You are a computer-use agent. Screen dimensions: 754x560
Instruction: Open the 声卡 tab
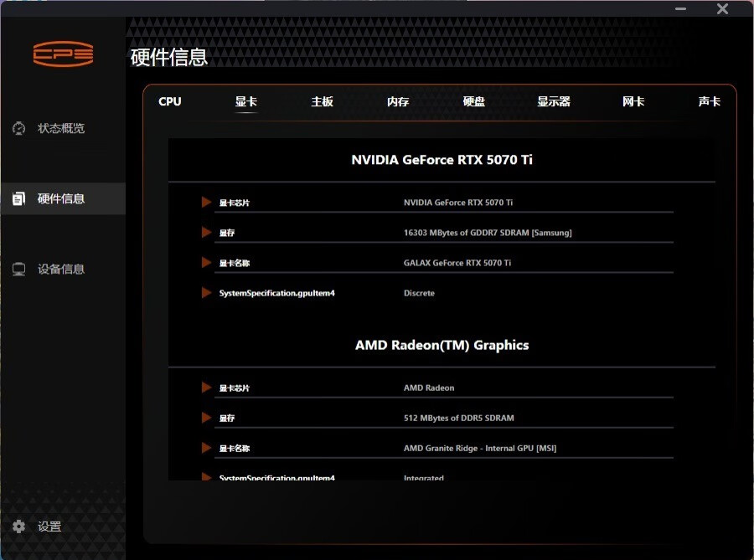710,101
